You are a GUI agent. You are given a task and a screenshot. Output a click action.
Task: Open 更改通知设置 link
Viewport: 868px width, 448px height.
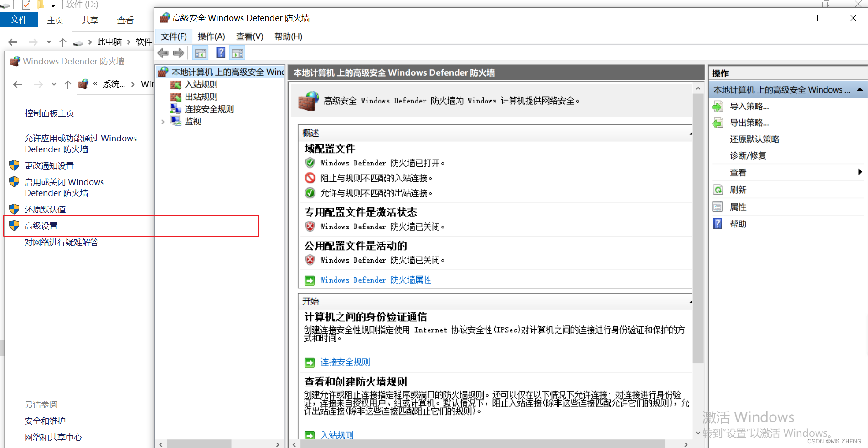pos(49,165)
